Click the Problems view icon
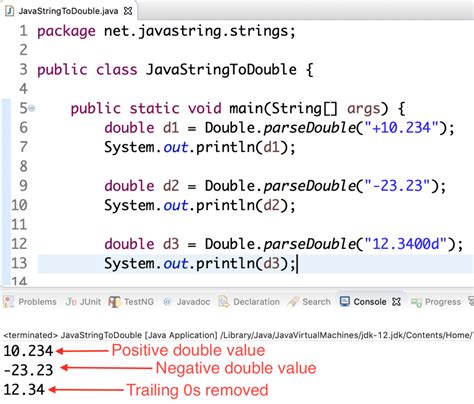The height and width of the screenshot is (404, 474). (8, 302)
